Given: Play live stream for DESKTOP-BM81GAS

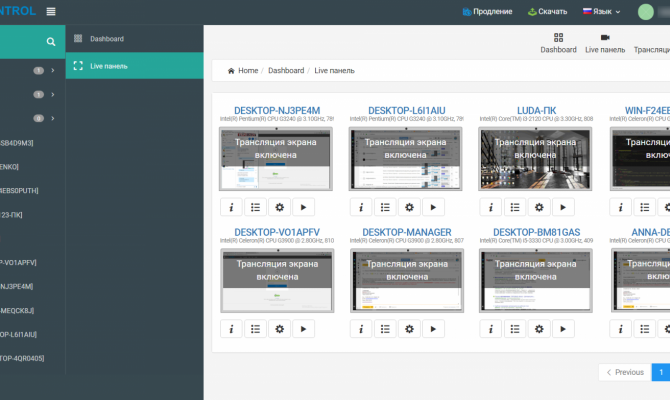Looking at the screenshot, I should coord(563,329).
